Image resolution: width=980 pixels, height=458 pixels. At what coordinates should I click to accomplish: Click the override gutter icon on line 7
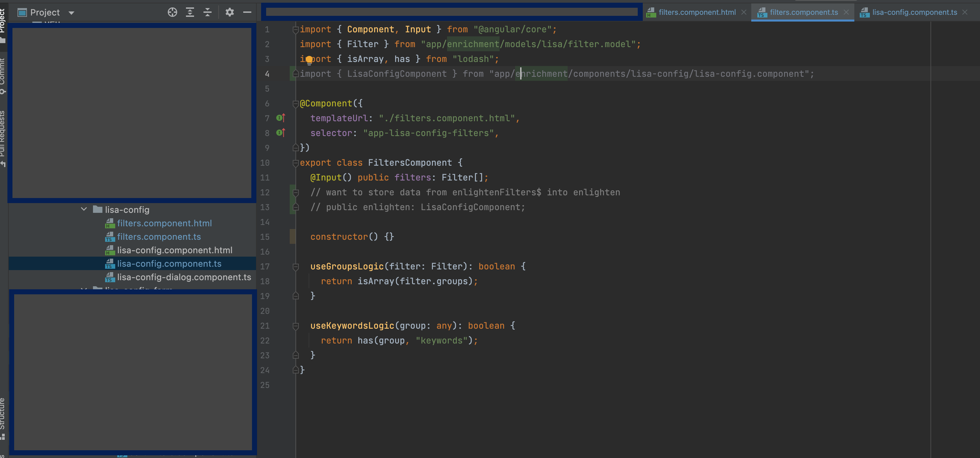[x=280, y=118]
